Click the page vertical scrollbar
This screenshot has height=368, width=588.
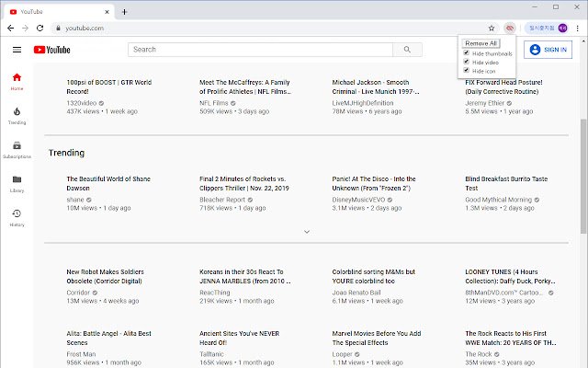[584, 177]
